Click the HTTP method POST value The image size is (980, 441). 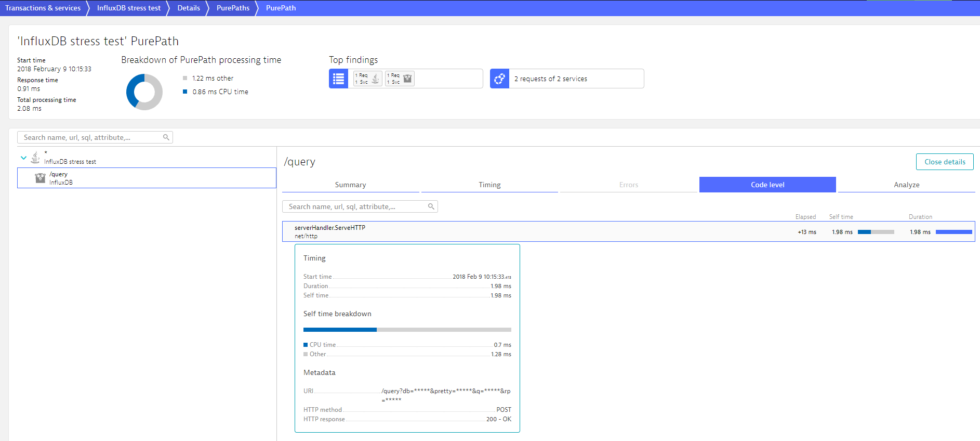pos(504,410)
